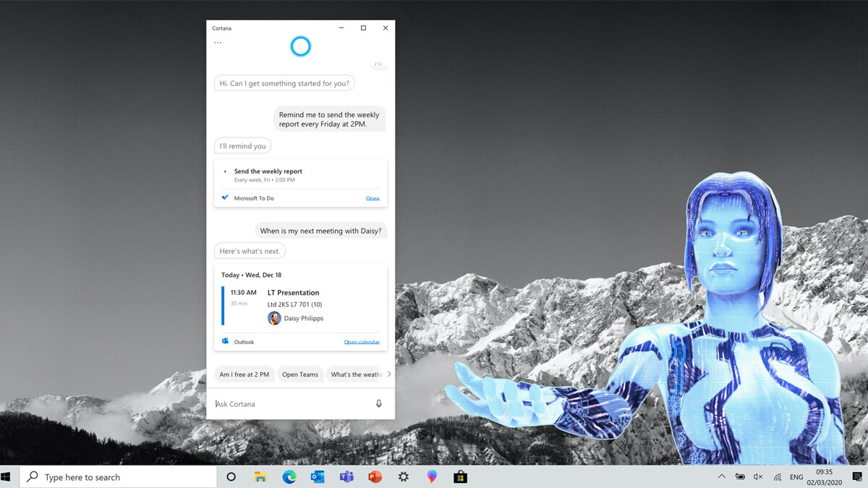Image resolution: width=868 pixels, height=488 pixels.
Task: Click the Open calendar link
Action: [361, 342]
